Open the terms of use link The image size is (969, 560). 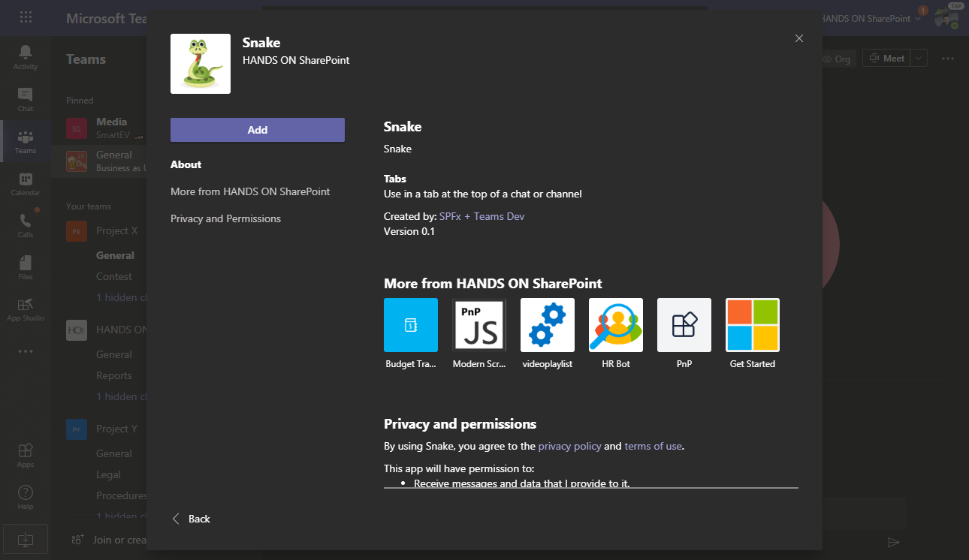[x=654, y=446]
